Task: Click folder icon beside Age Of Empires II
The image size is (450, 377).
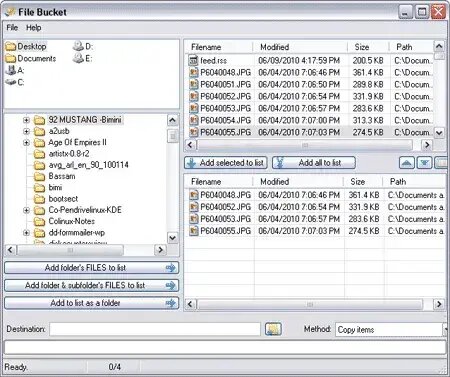Action: pos(39,143)
